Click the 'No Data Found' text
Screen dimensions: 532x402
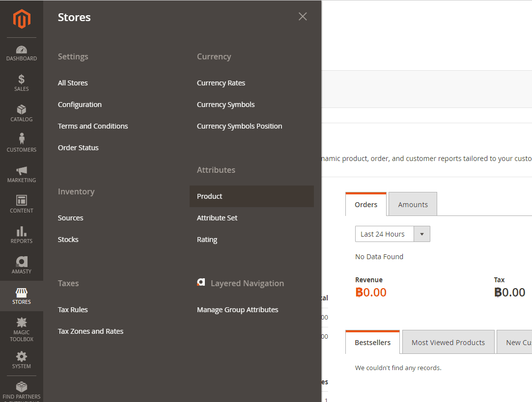click(x=379, y=257)
